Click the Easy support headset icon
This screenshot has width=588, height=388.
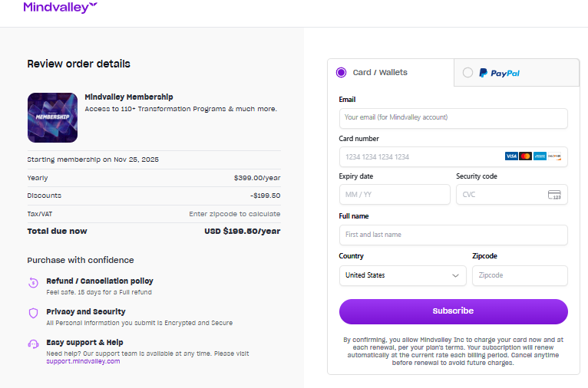[33, 344]
